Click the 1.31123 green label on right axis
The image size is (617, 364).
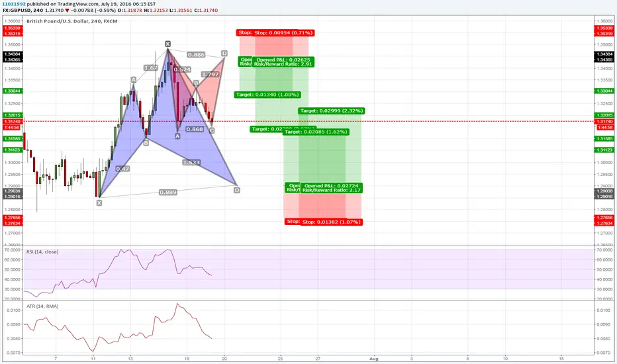tap(604, 150)
